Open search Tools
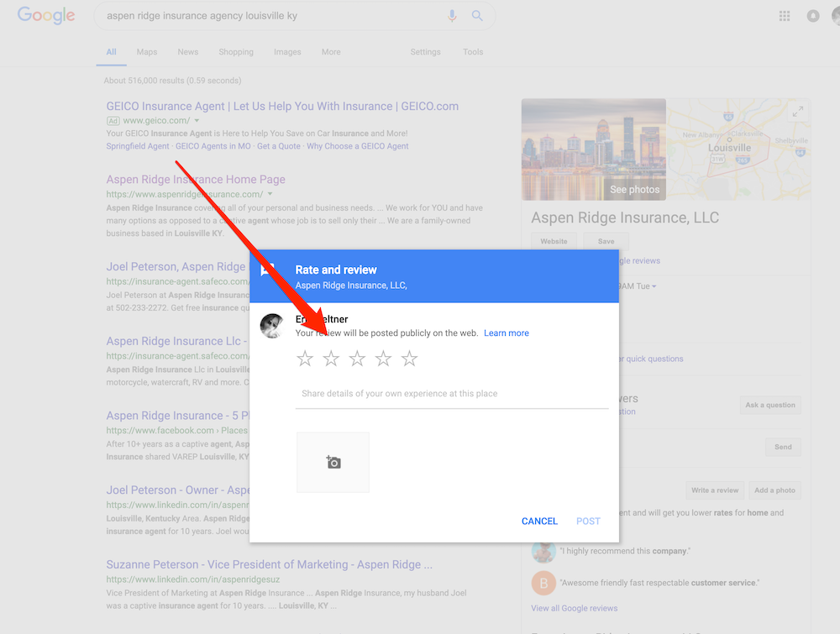The width and height of the screenshot is (840, 634). click(473, 52)
